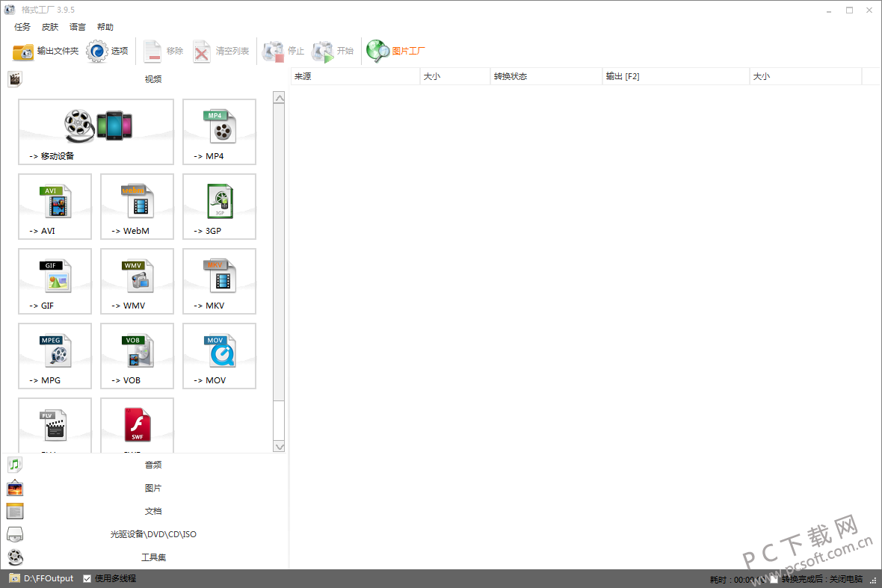Viewport: 882px width, 588px height.
Task: Click the toolset film reel icon
Action: [15, 557]
